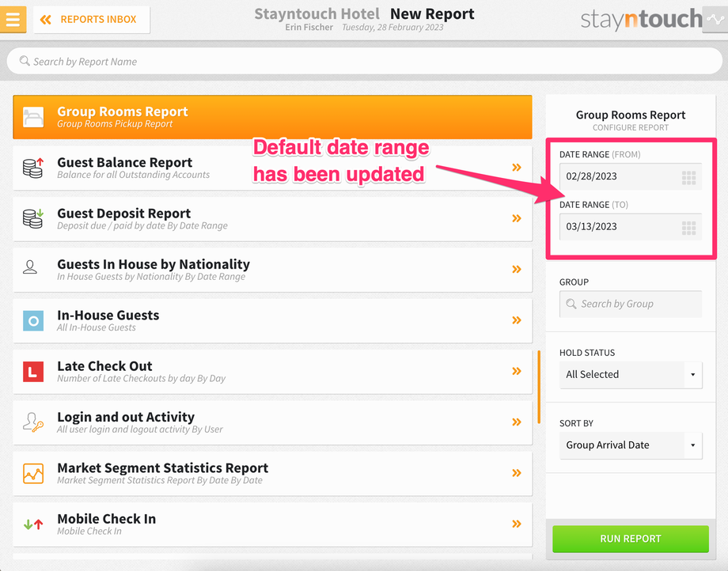Viewport: 728px width, 571px height.
Task: Run the Group Rooms report
Action: (x=631, y=539)
